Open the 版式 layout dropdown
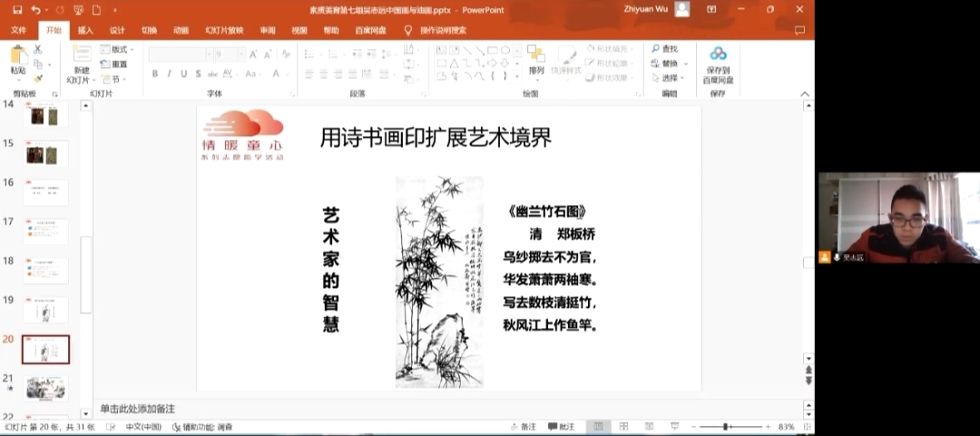This screenshot has height=436, width=980. (117, 49)
